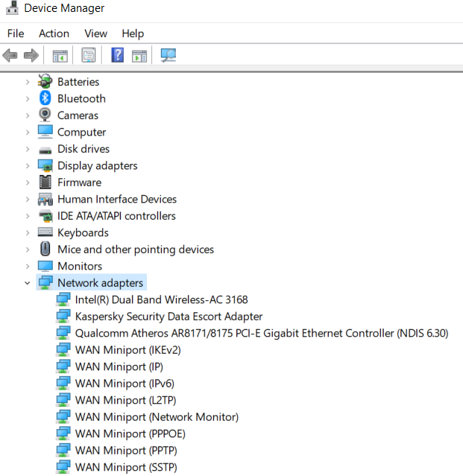Expand the Monitors category
463x476 pixels.
28,266
